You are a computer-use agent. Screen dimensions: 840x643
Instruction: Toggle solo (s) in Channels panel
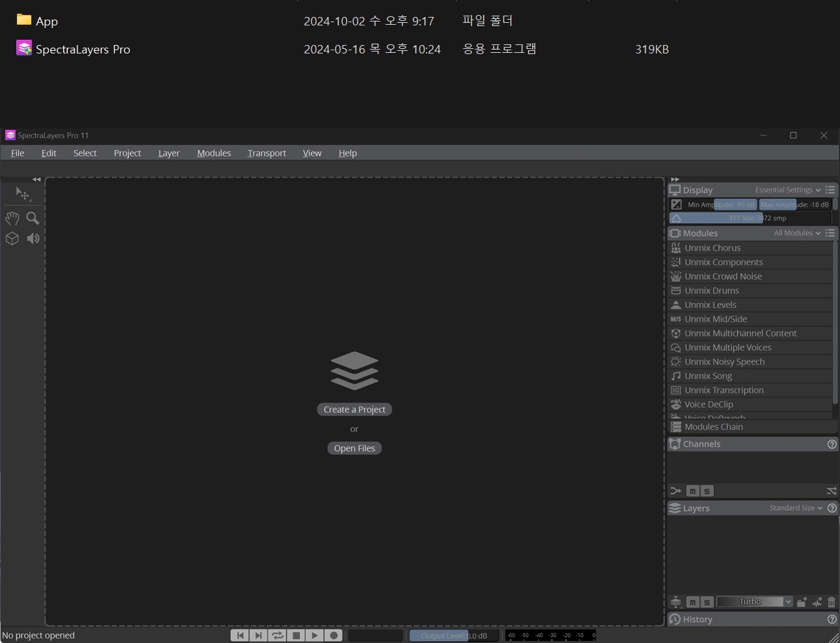[x=706, y=491]
